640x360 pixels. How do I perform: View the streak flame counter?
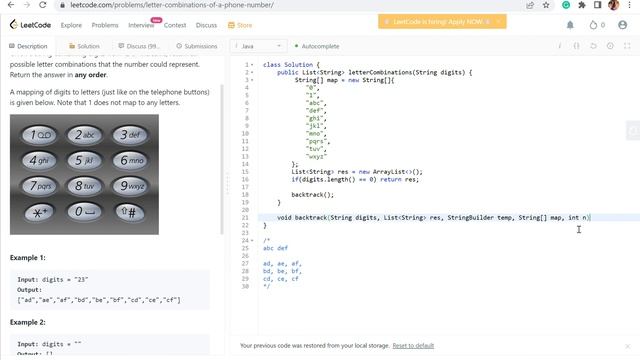coord(597,25)
